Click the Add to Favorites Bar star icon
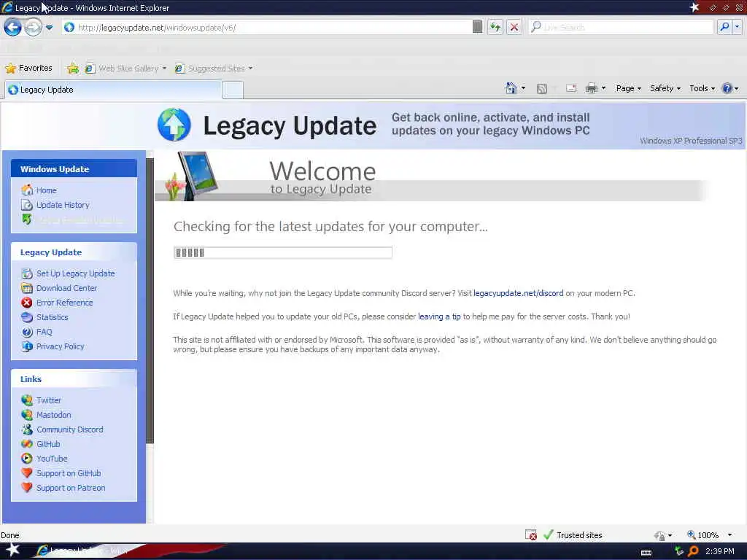 (72, 68)
